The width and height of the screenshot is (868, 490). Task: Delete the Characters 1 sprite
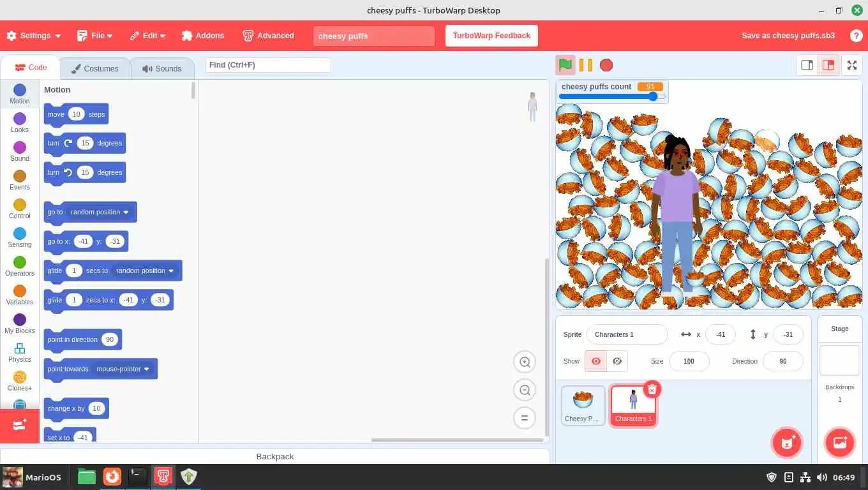[x=652, y=389]
